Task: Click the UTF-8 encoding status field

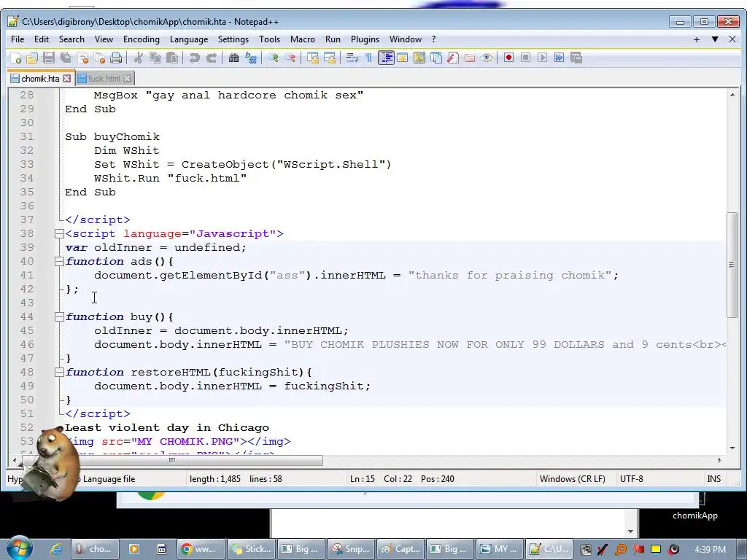Action: pos(631,479)
